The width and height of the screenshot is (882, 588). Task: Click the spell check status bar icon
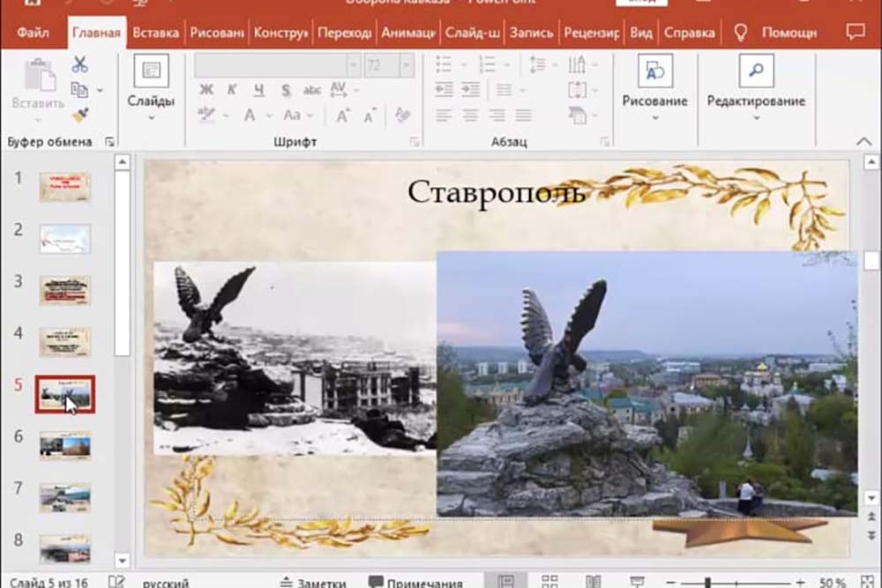tap(116, 582)
